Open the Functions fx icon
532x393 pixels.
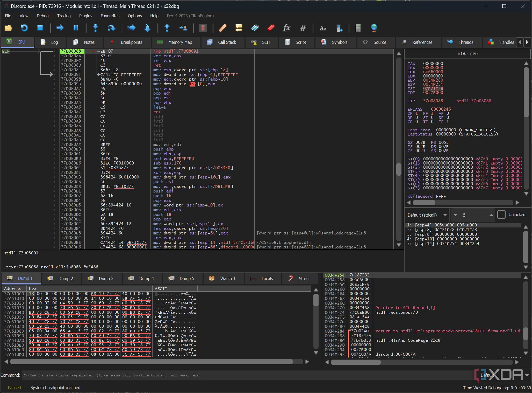click(286, 28)
